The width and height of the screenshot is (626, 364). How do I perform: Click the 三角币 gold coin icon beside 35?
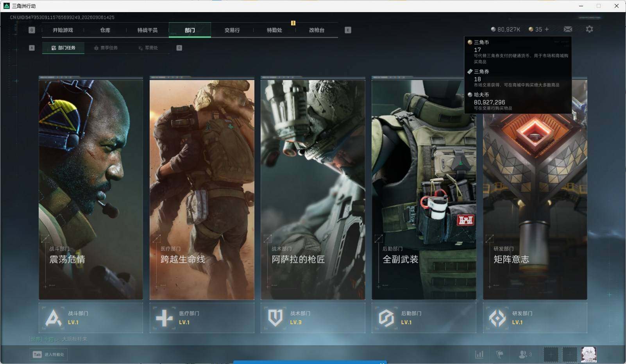tap(531, 29)
